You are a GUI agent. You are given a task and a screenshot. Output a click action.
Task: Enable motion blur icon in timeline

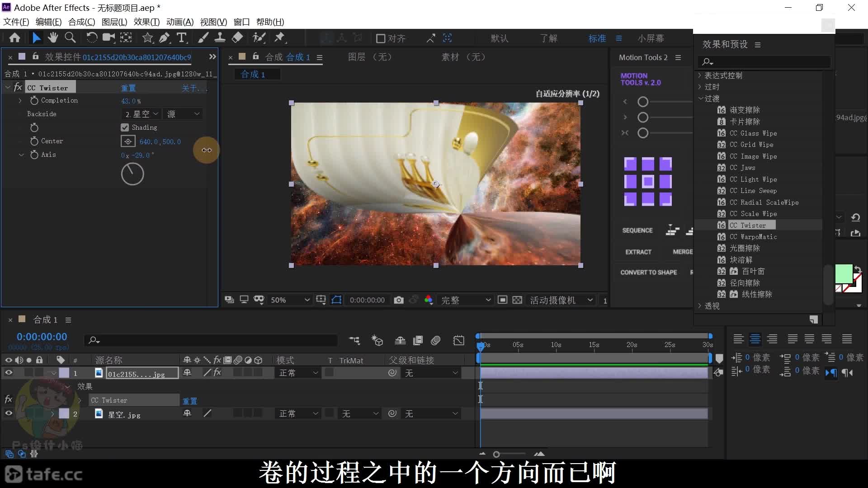point(436,340)
